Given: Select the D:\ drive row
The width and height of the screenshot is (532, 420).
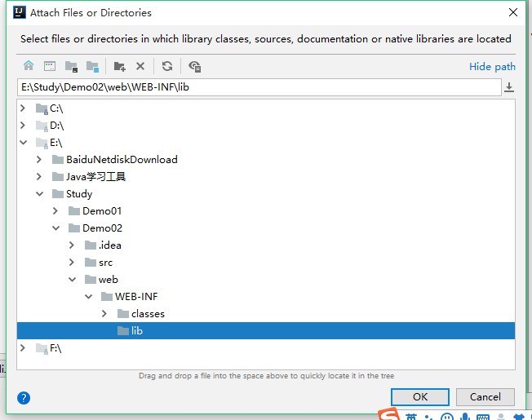Looking at the screenshot, I should point(266,126).
